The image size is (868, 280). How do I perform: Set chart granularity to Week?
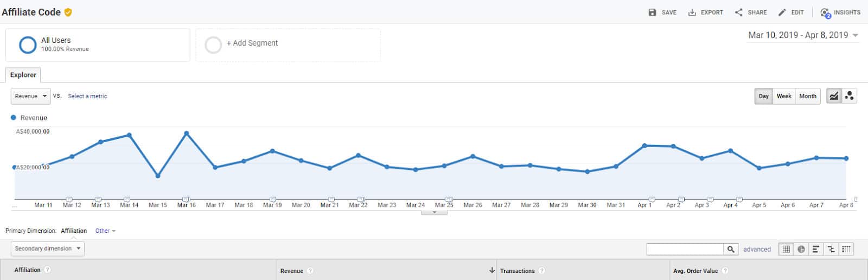(783, 96)
